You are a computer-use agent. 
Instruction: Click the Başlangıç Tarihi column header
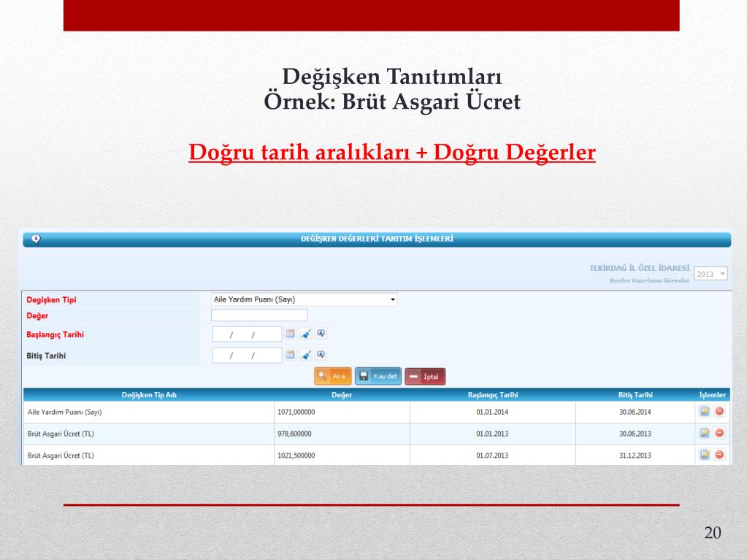tap(493, 395)
